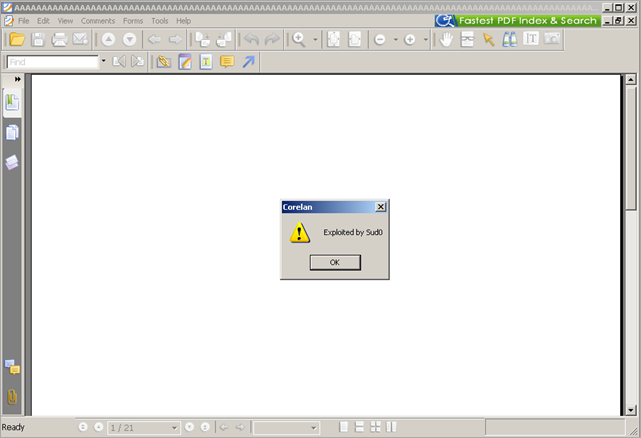Open the page number dropdown

point(175,428)
